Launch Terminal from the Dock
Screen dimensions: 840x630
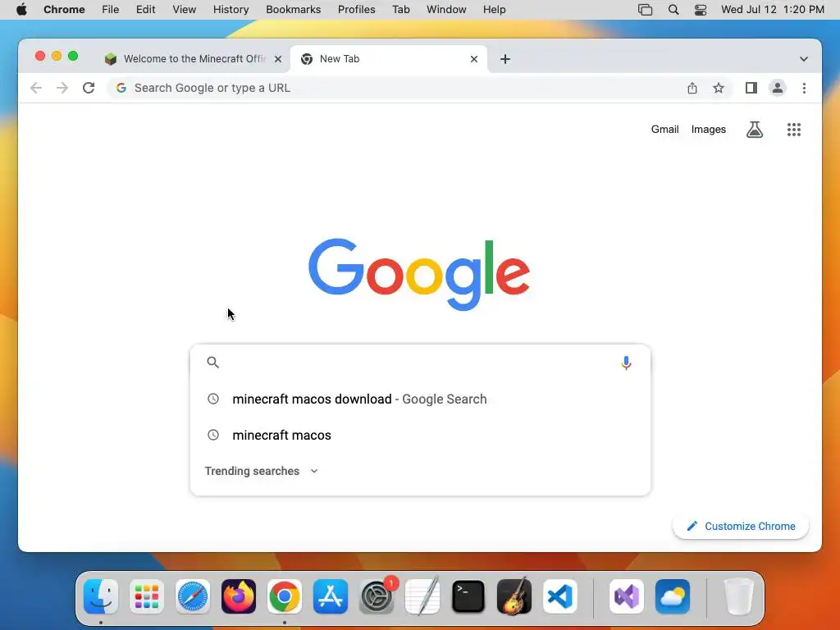(x=468, y=596)
